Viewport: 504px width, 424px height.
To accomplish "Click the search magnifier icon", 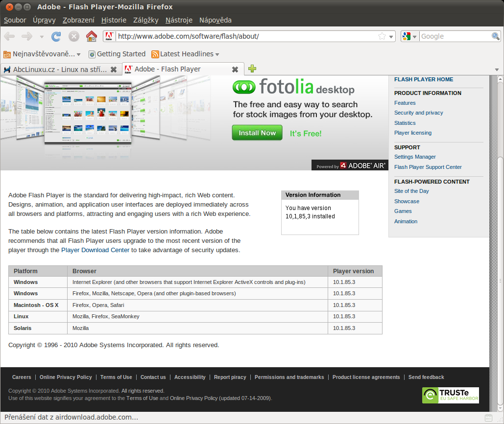I will click(x=495, y=36).
